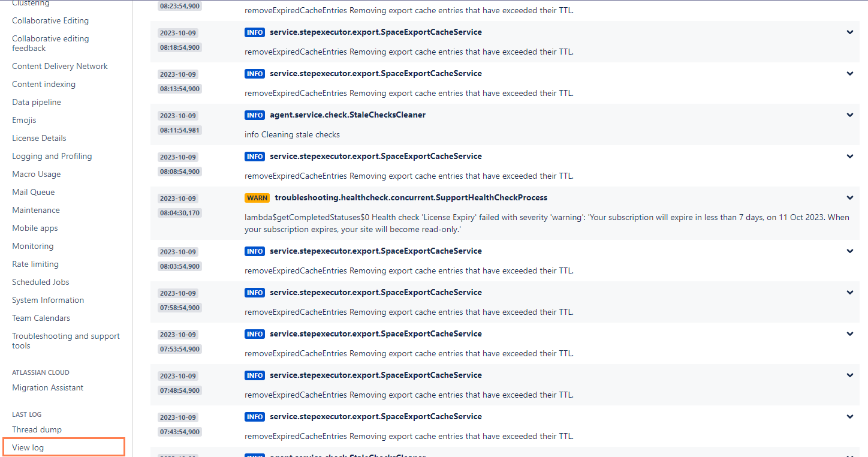Open Troubleshooting and support tools

tap(65, 341)
